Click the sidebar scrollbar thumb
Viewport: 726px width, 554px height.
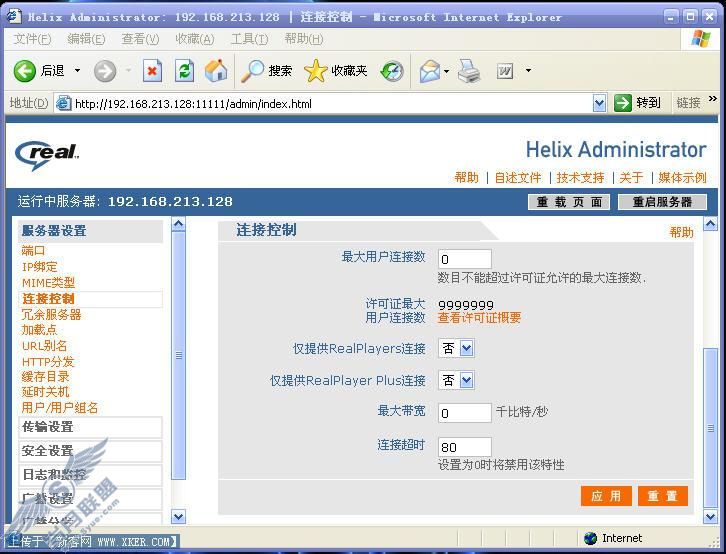179,355
